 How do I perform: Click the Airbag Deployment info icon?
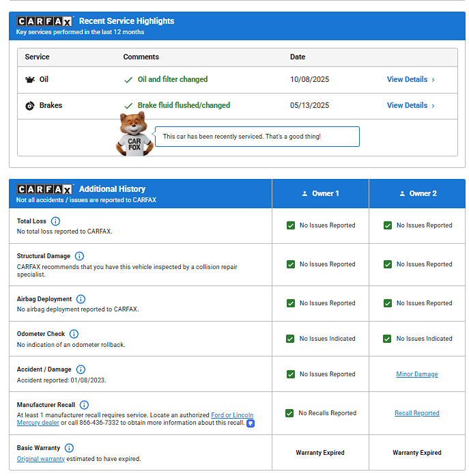pos(81,299)
